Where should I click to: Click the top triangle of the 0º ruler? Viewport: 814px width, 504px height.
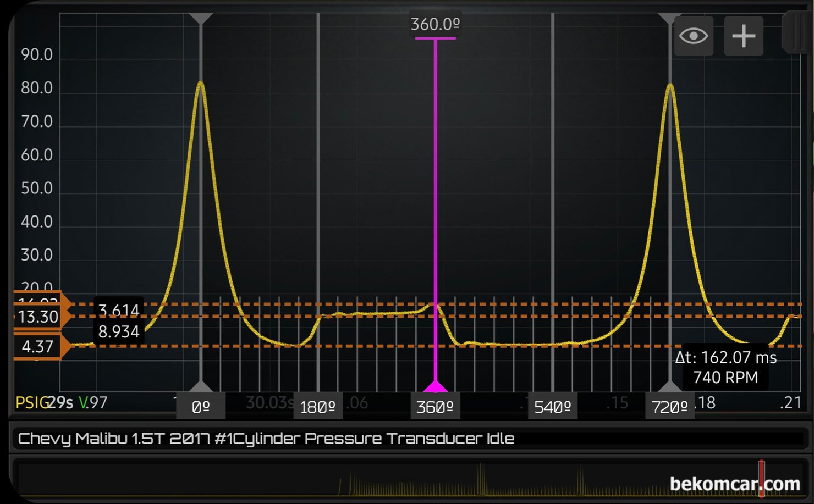point(201,18)
